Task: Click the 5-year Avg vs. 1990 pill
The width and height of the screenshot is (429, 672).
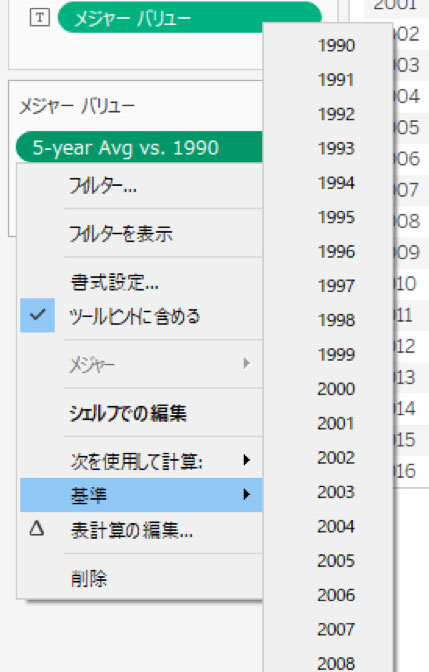Action: [x=139, y=147]
